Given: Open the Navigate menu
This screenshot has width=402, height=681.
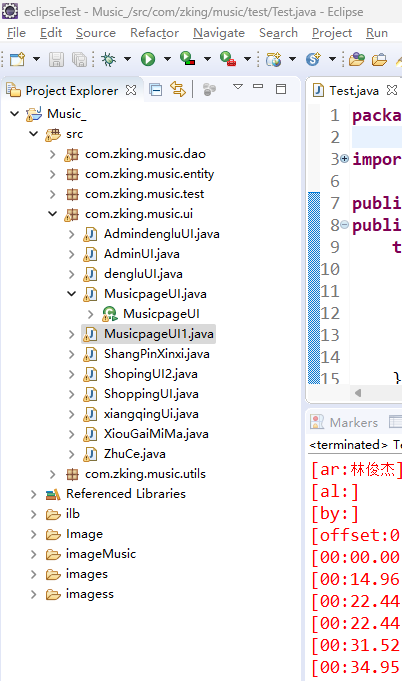Looking at the screenshot, I should pos(219,33).
